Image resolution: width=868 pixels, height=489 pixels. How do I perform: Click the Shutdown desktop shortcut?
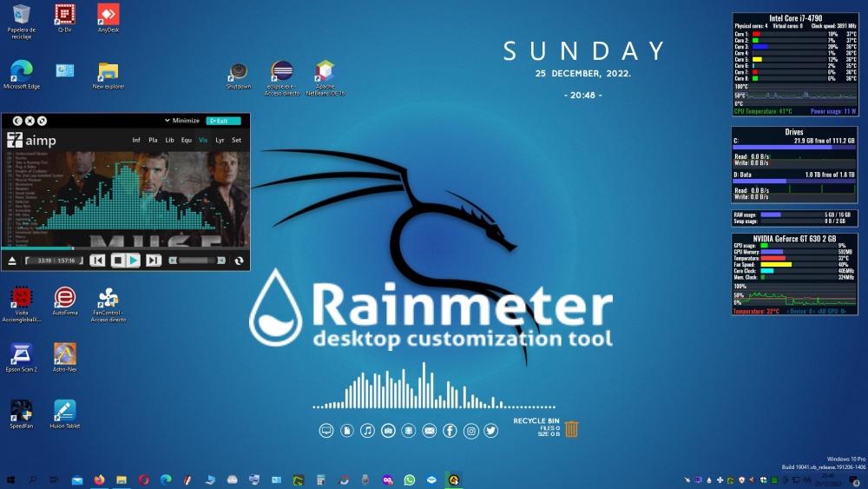(x=239, y=76)
